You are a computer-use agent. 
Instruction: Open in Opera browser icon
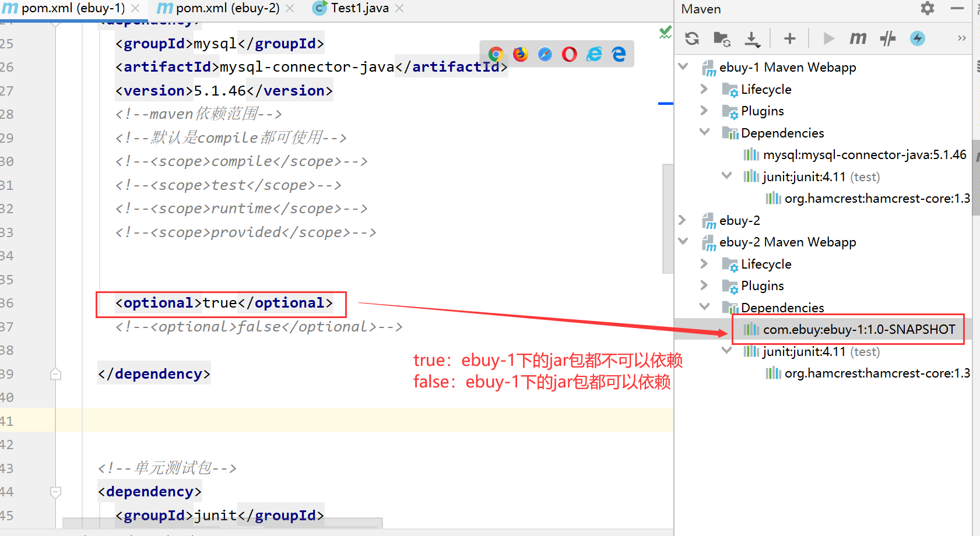pos(570,54)
